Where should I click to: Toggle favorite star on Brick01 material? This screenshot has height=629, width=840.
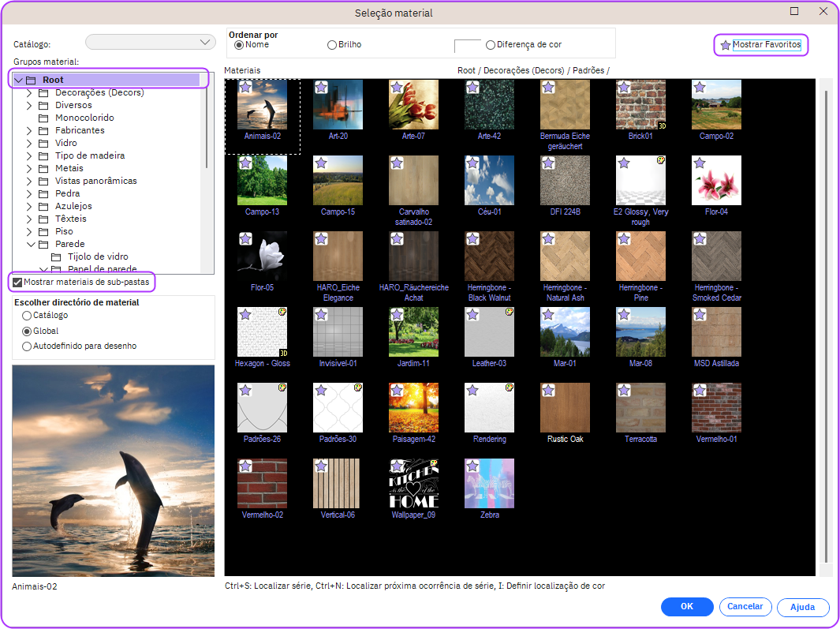(x=624, y=88)
